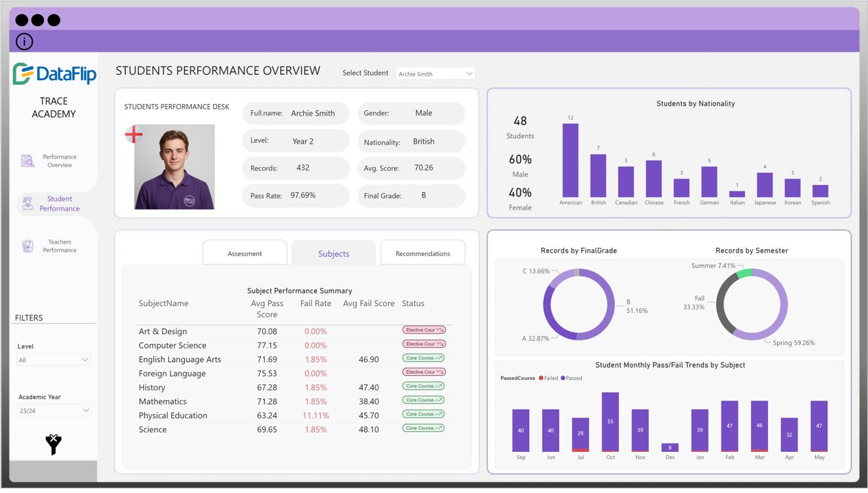Select the Summer semester green segment
The width and height of the screenshot is (868, 493).
(x=743, y=273)
